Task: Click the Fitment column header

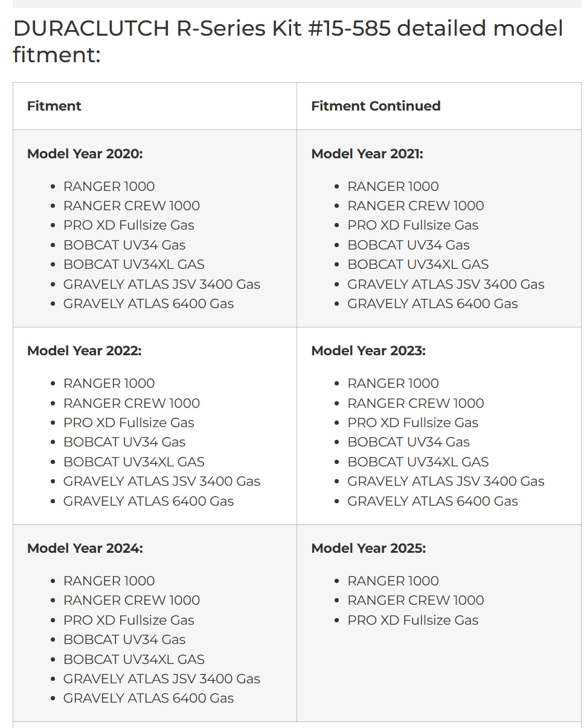Action: coord(54,106)
